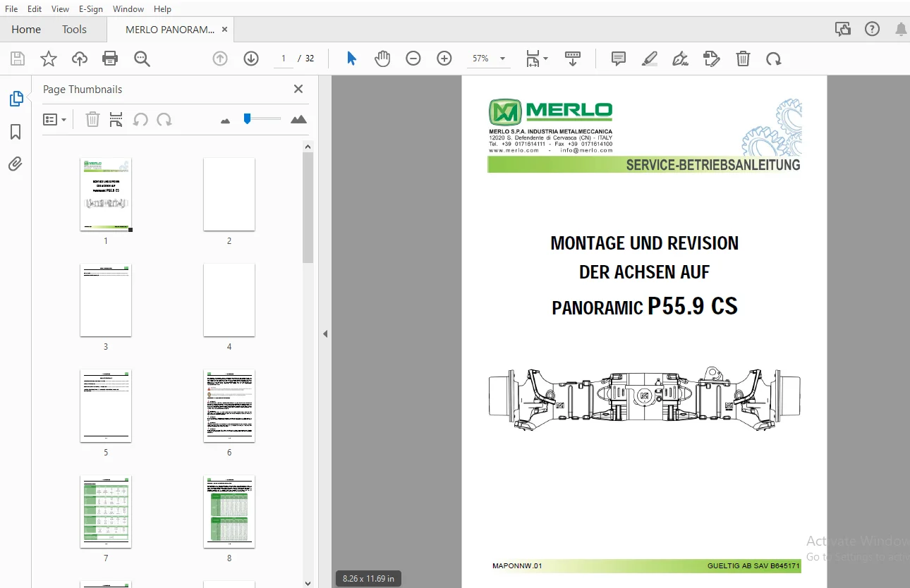Screen dimensions: 910x588
Task: Open the Edit menu
Action: click(35, 9)
